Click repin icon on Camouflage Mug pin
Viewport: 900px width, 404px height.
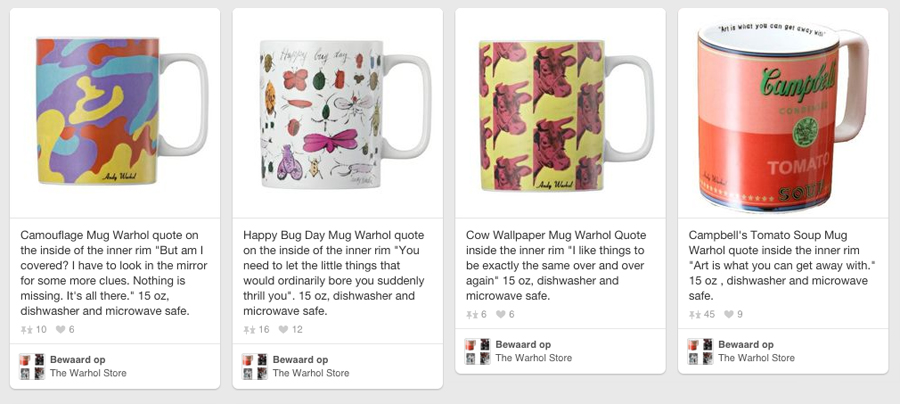tap(26, 330)
